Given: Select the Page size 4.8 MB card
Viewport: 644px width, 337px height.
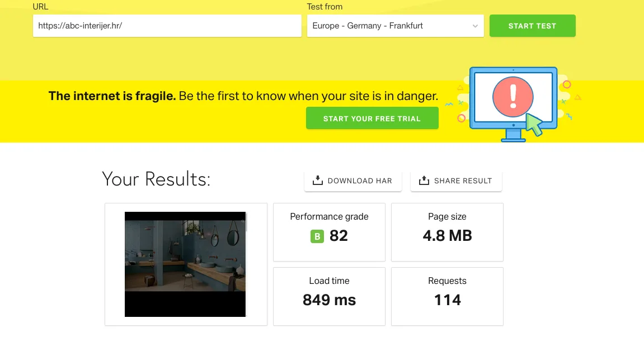Looking at the screenshot, I should (x=447, y=232).
